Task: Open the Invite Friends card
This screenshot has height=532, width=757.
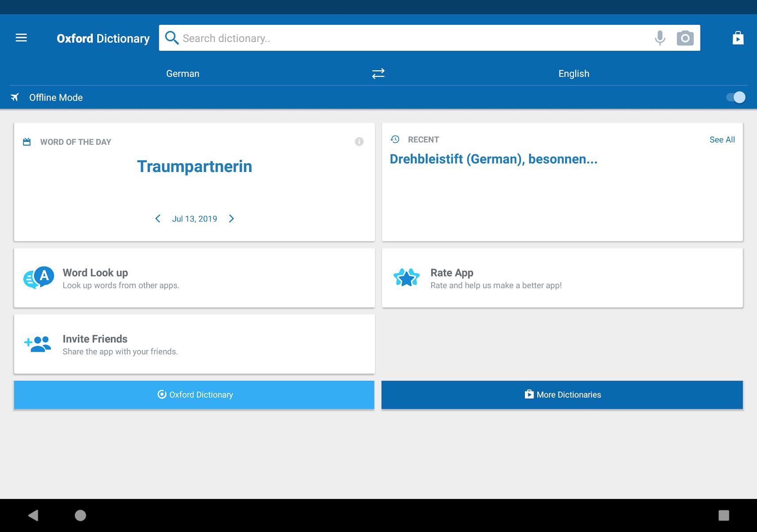Action: tap(195, 344)
